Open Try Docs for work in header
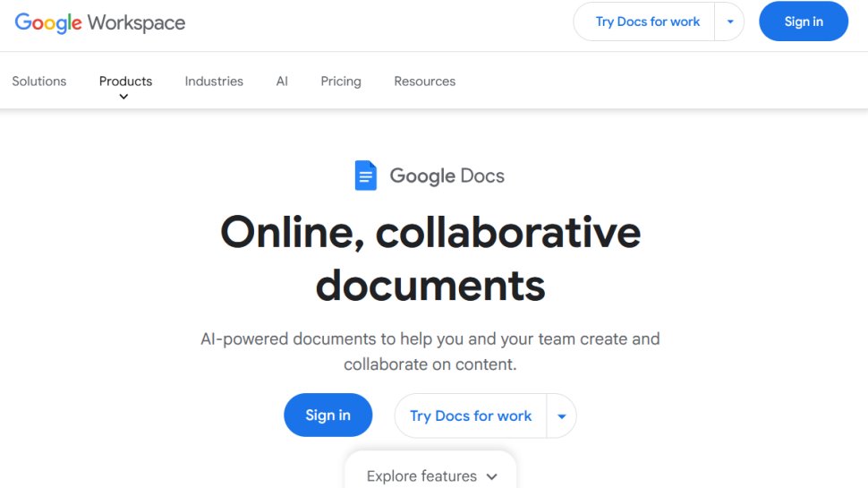The image size is (868, 488). (647, 21)
